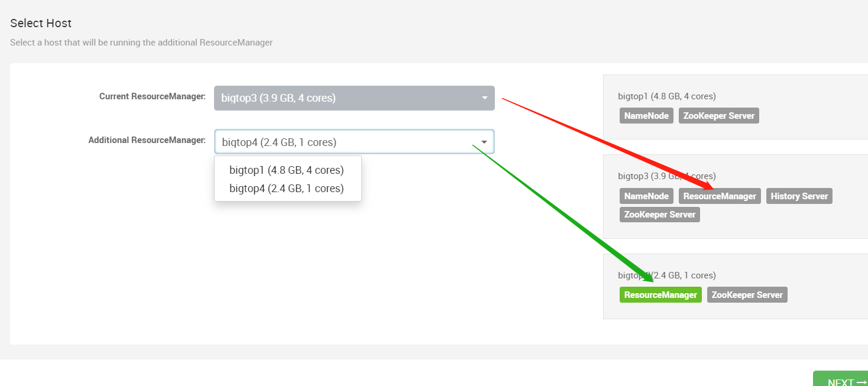Click the Additional ResourceManager label
Viewport: 868px width, 386px height.
point(147,140)
